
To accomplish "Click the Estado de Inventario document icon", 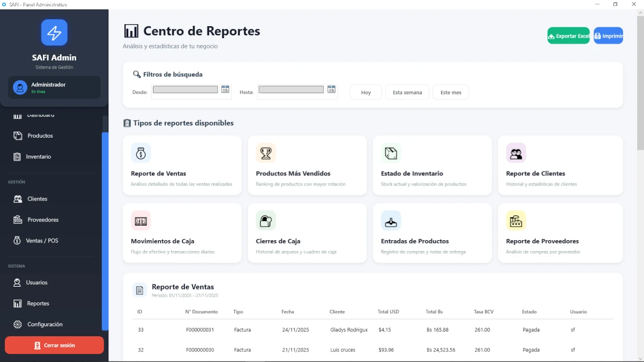I will [x=391, y=153].
